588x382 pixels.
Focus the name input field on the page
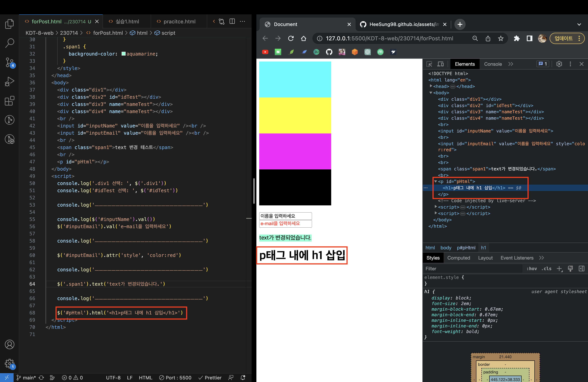pos(285,216)
